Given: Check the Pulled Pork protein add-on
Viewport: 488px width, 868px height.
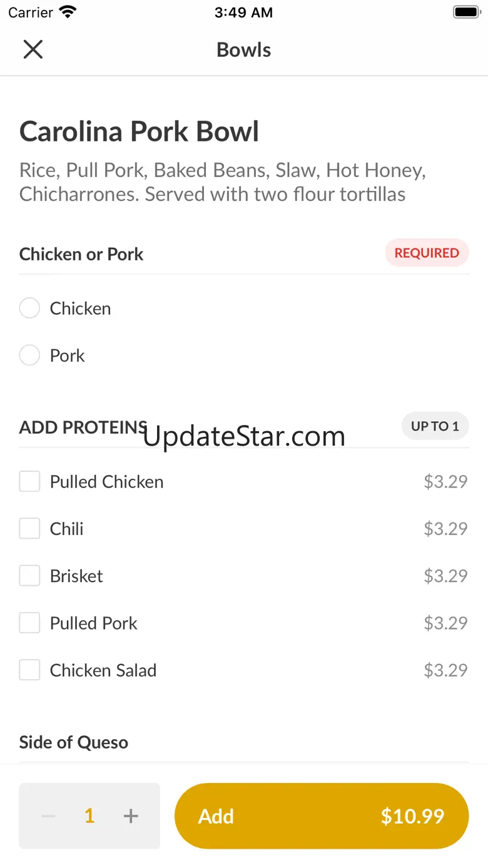Looking at the screenshot, I should [29, 623].
